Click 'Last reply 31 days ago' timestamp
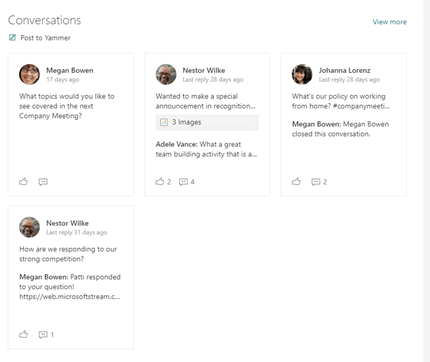Screen dimensions: 430x362 (76, 232)
